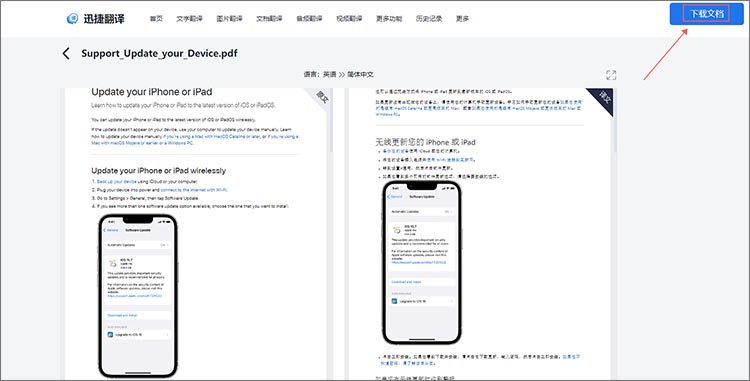The image size is (750, 381).
Task: Click the 迅捷翻译 logo icon
Action: [x=73, y=19]
